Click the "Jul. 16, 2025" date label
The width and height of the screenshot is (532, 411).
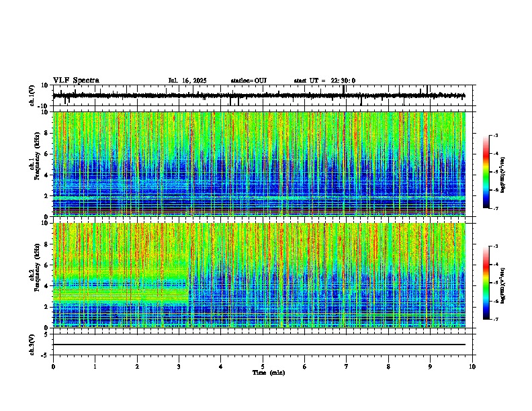(187, 81)
